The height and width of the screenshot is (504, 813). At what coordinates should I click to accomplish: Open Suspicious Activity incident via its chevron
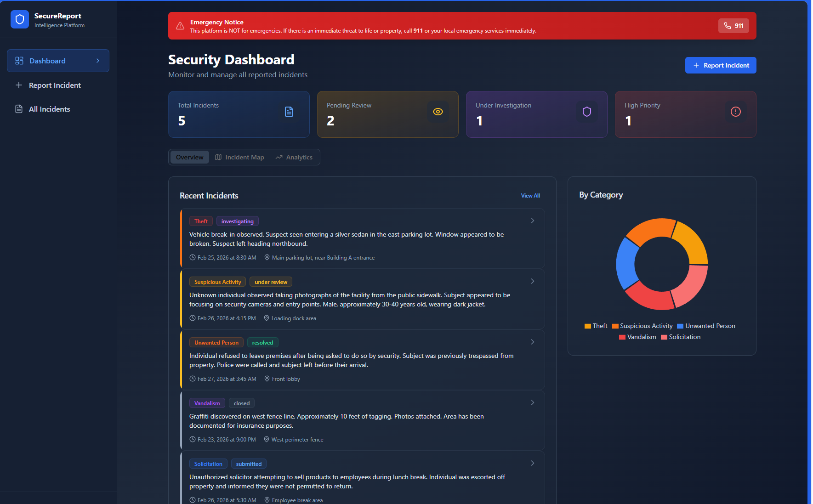click(x=533, y=281)
